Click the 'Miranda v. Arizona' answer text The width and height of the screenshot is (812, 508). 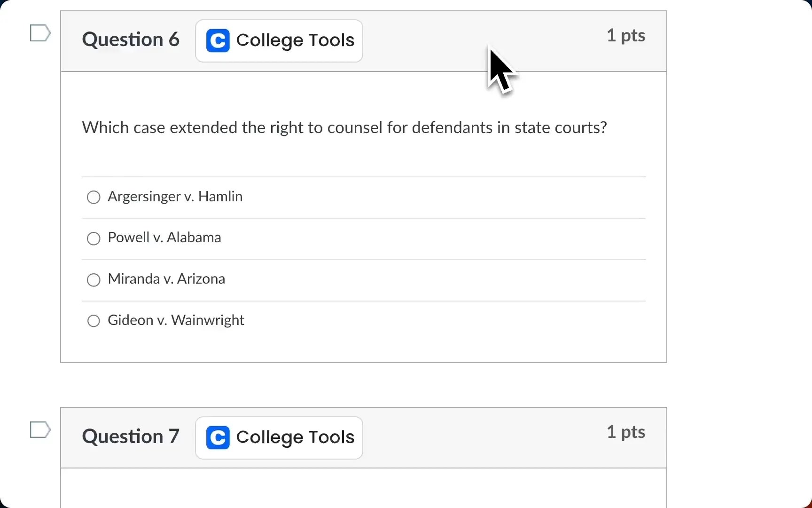166,279
